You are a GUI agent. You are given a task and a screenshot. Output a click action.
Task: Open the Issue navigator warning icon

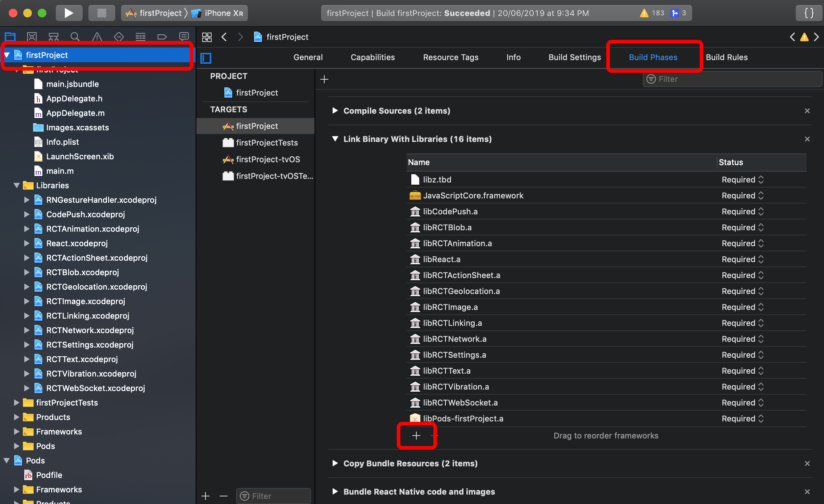tap(97, 37)
